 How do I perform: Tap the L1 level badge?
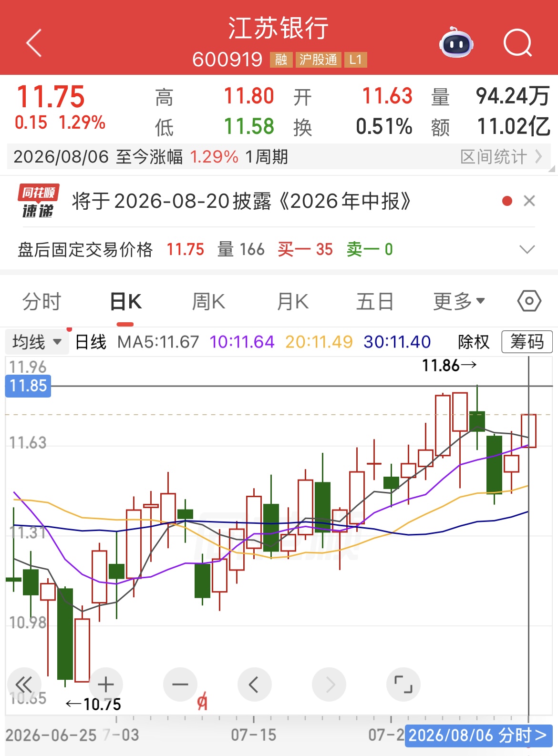point(356,60)
